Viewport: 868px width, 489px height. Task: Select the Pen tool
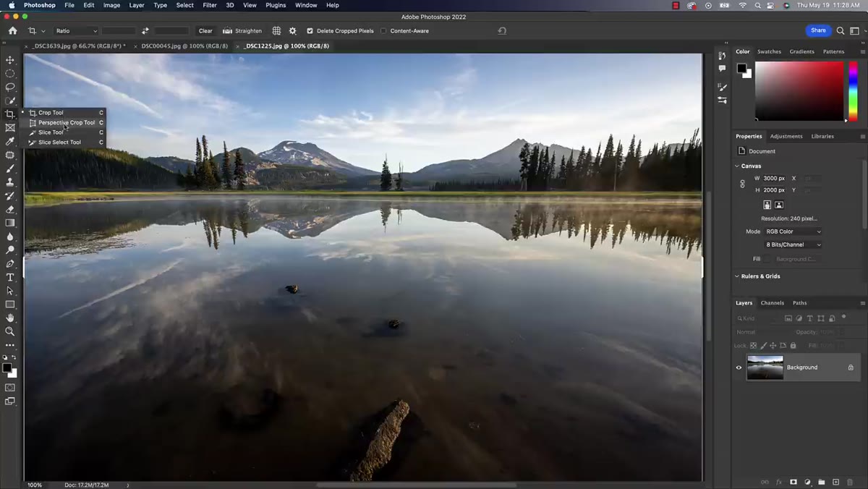[x=10, y=264]
